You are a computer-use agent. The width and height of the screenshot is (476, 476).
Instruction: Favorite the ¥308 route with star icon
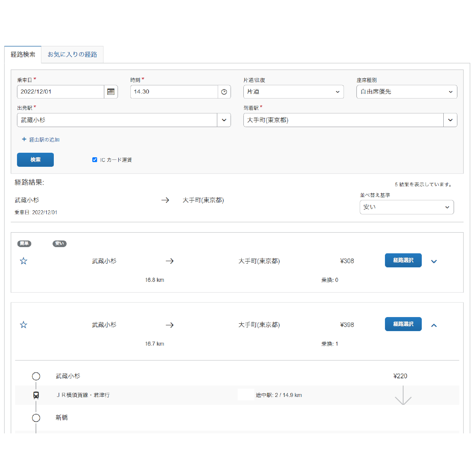[x=24, y=261]
